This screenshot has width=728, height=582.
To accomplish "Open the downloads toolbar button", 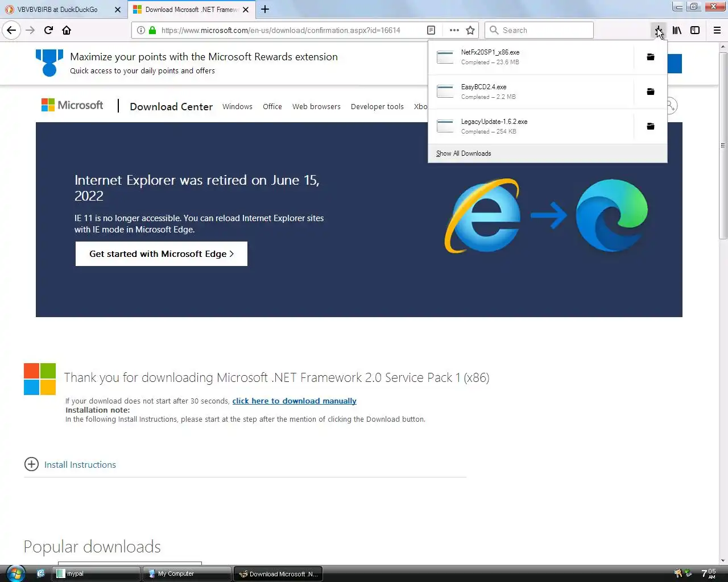I will (658, 30).
